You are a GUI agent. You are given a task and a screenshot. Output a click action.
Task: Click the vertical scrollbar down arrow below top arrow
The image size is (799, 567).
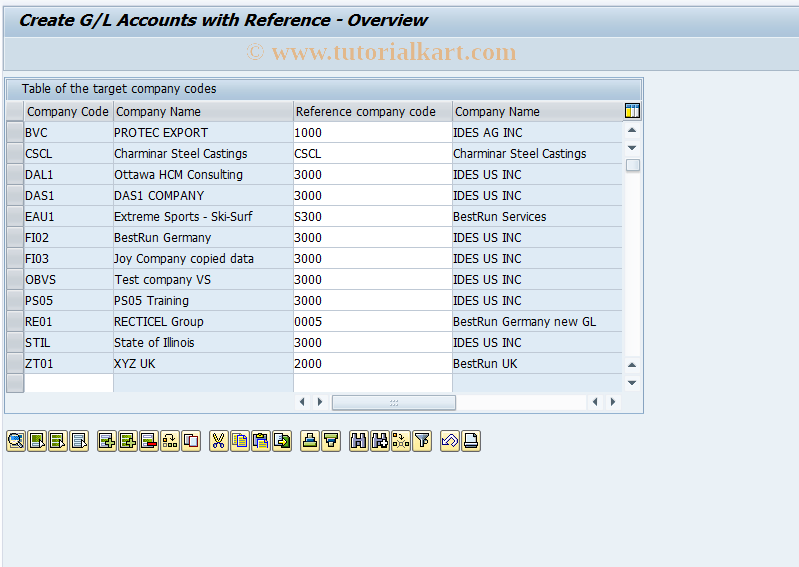(x=632, y=148)
